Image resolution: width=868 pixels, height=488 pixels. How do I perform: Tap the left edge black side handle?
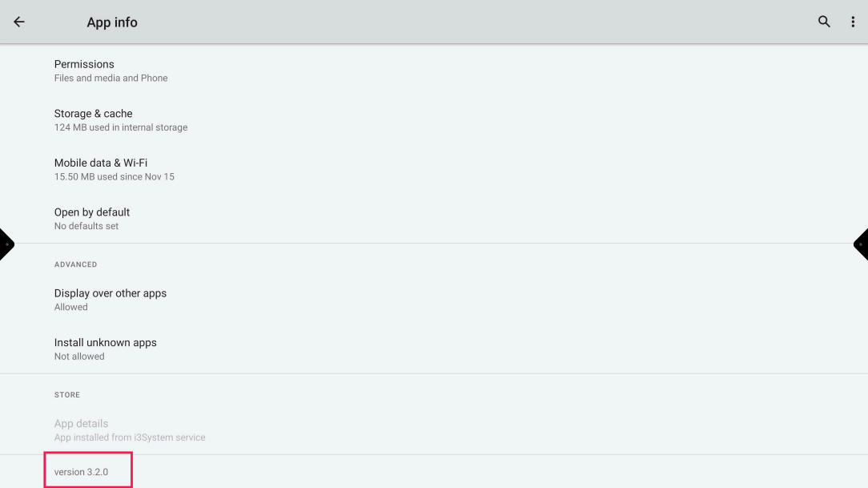click(6, 244)
